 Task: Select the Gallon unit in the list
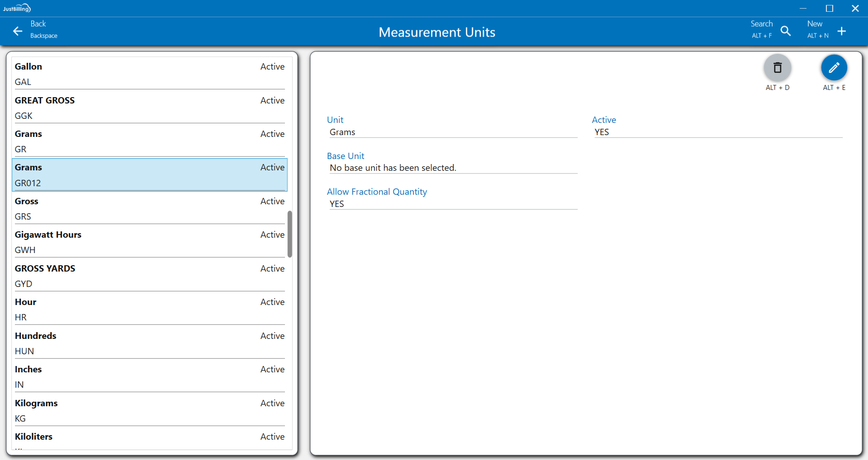[149, 74]
